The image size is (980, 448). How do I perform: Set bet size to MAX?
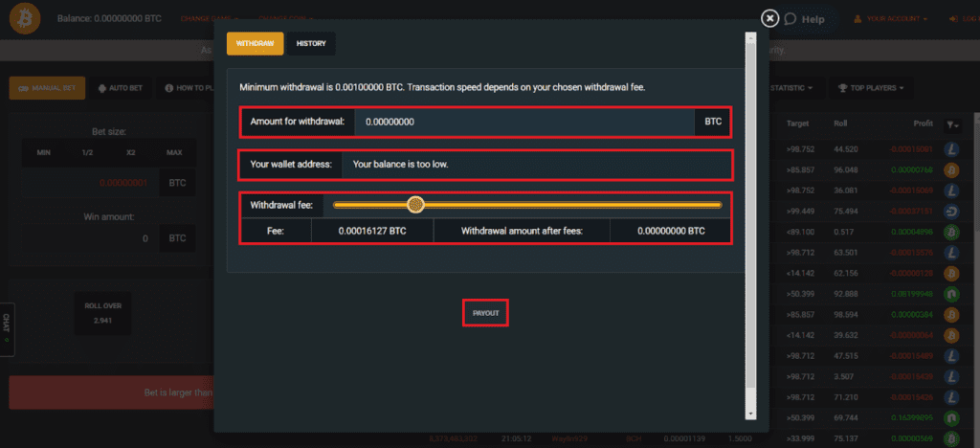tap(174, 152)
